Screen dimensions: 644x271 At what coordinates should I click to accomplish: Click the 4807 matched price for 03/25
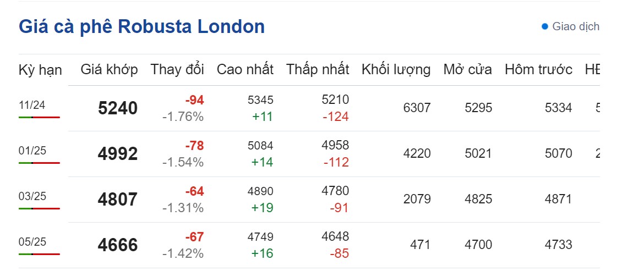118,200
